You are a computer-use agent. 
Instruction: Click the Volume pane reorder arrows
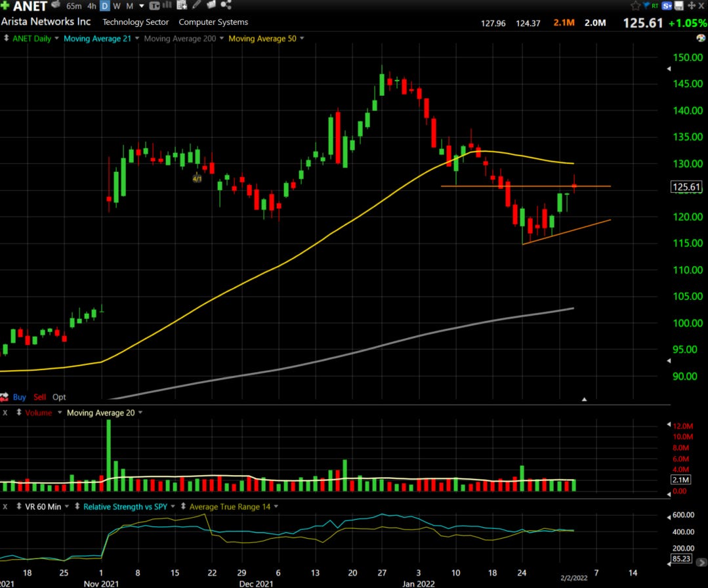point(19,412)
